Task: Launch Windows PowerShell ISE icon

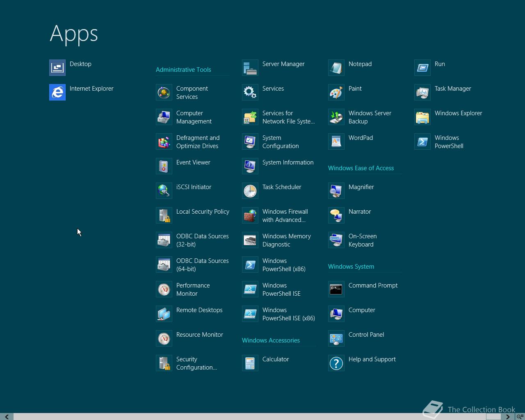Action: click(x=250, y=289)
